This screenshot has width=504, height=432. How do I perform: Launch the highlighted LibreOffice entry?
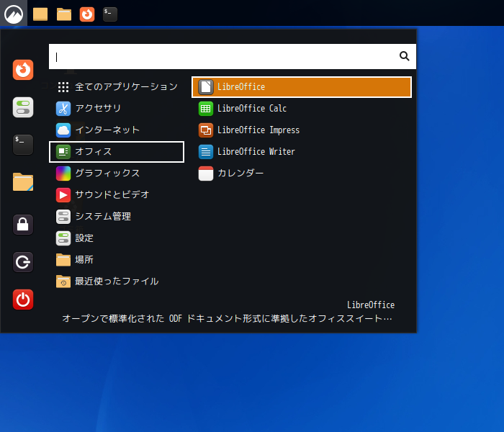point(302,87)
